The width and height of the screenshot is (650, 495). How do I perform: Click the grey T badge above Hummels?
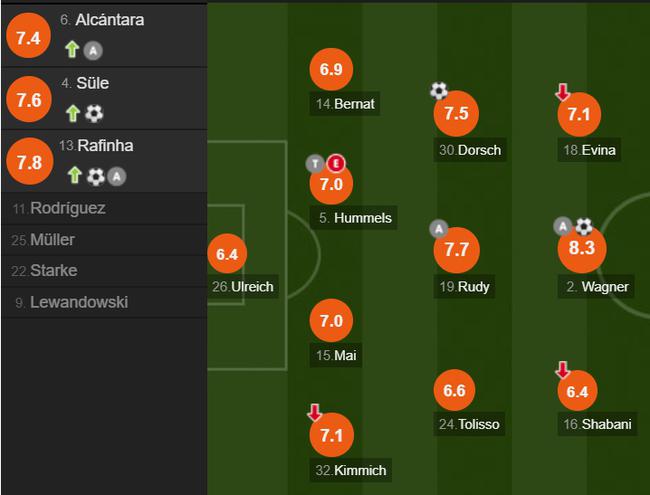(315, 164)
